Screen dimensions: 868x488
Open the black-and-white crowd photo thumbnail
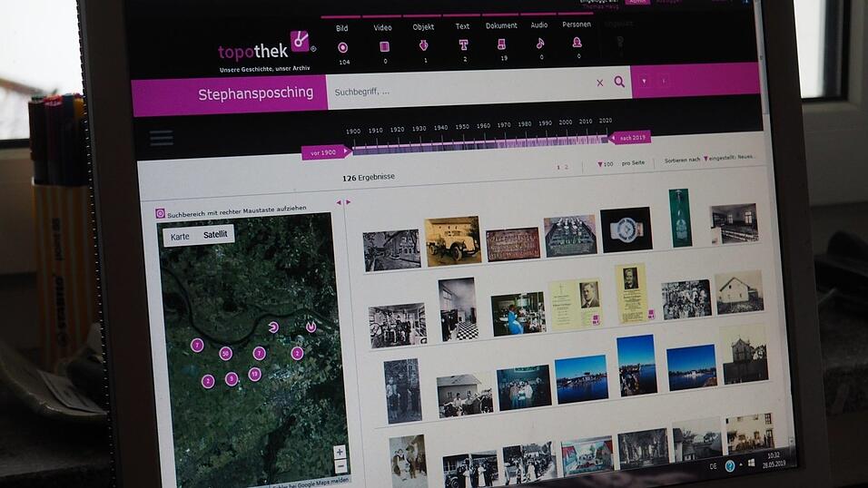pyautogui.click(x=686, y=299)
